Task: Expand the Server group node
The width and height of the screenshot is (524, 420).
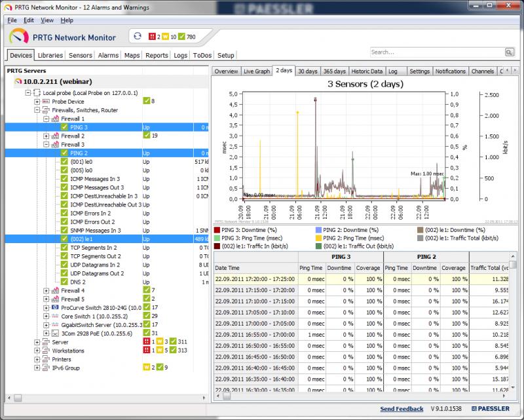Action: 37,342
